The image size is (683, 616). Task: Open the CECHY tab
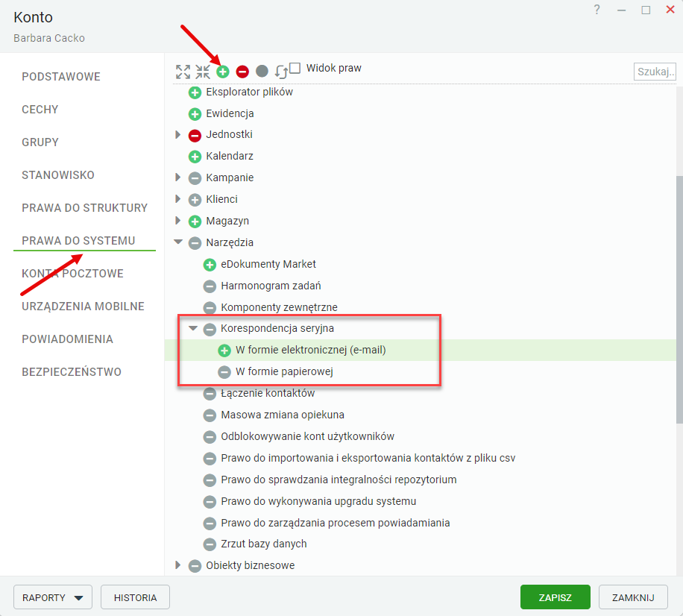click(40, 110)
